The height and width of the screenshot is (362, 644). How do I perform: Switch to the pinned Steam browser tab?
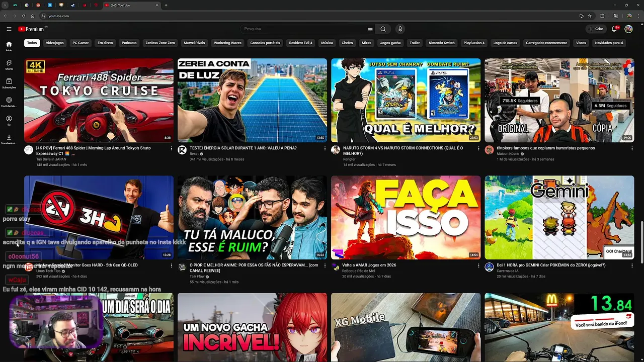pyautogui.click(x=72, y=5)
